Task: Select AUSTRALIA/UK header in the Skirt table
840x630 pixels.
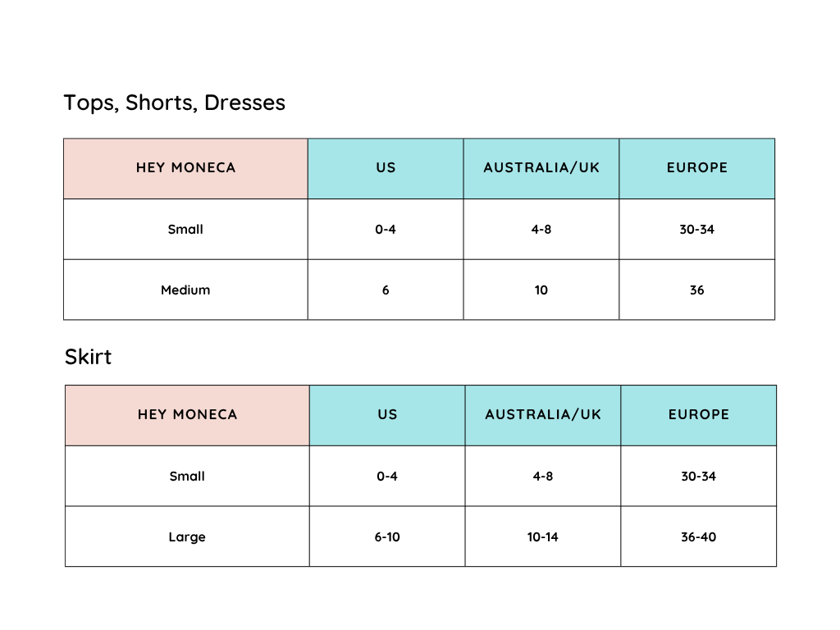Action: pos(543,414)
